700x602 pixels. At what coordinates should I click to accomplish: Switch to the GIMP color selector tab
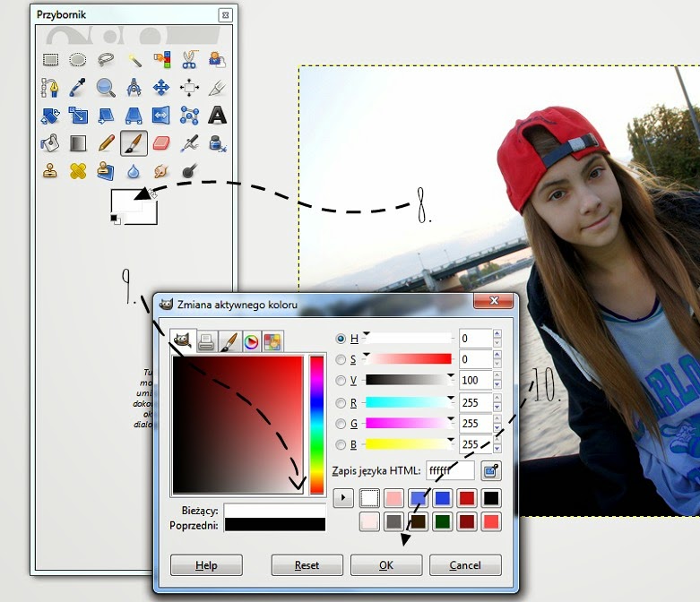pos(183,341)
